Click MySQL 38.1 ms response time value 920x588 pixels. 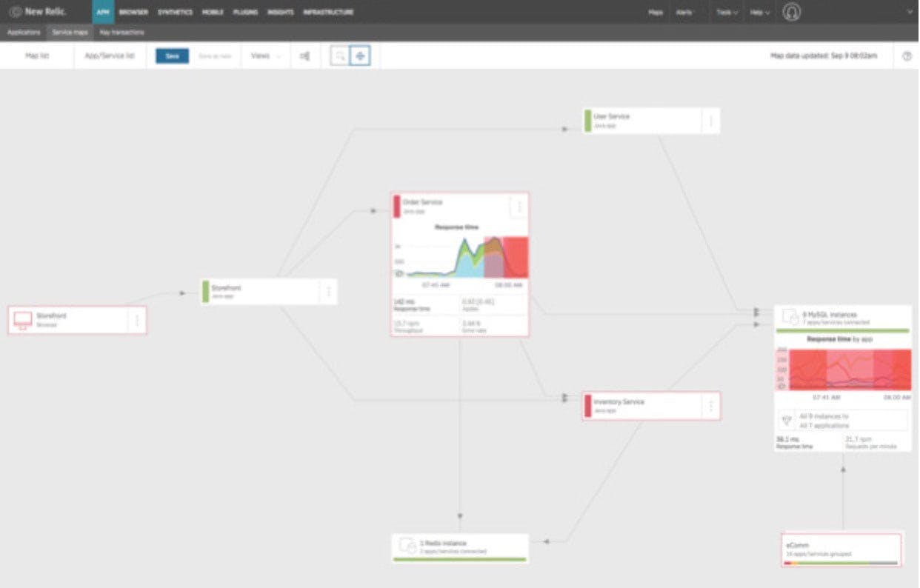(x=787, y=439)
